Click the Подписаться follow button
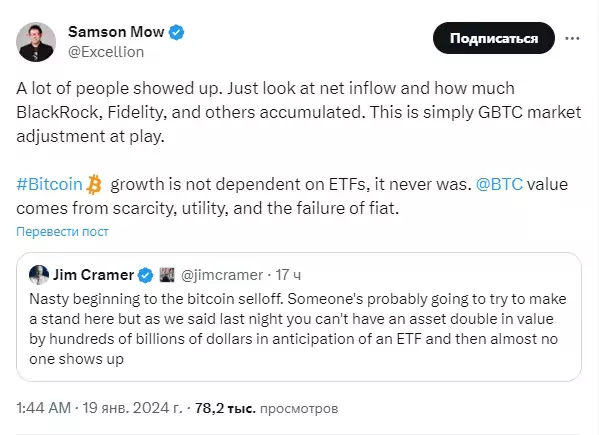This screenshot has width=599, height=435. [494, 38]
